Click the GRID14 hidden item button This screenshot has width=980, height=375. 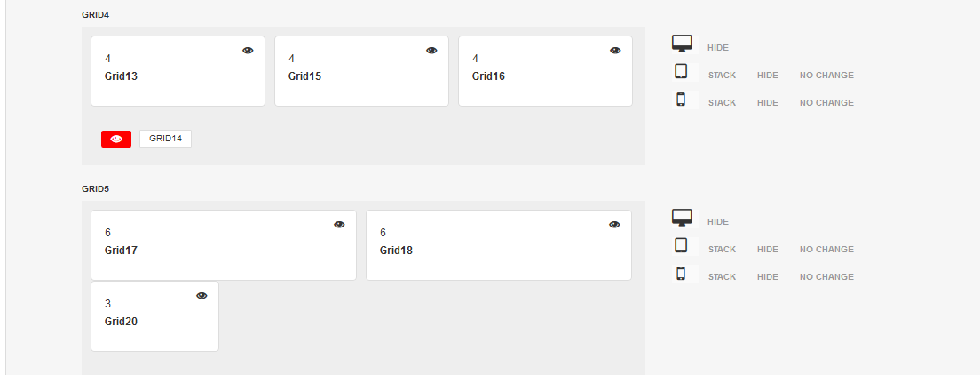tap(166, 139)
